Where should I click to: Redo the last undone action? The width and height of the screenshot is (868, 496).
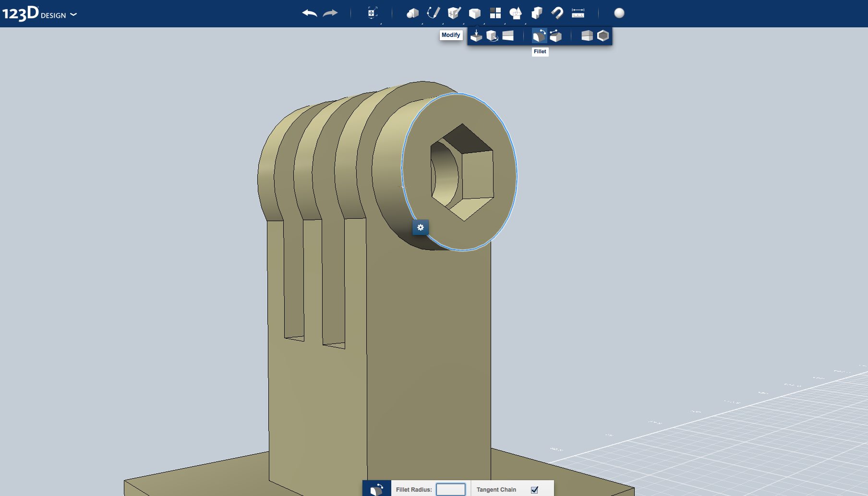pyautogui.click(x=330, y=13)
